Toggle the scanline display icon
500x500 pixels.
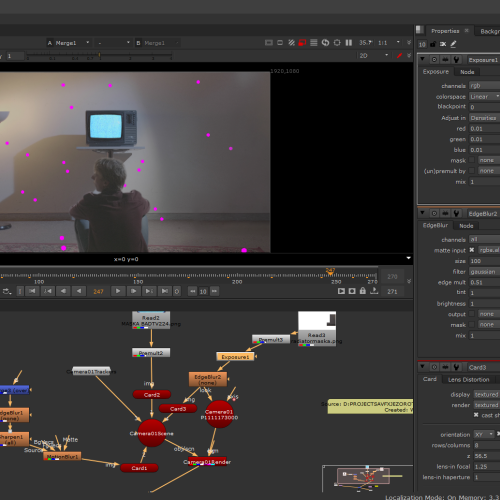pyautogui.click(x=314, y=43)
